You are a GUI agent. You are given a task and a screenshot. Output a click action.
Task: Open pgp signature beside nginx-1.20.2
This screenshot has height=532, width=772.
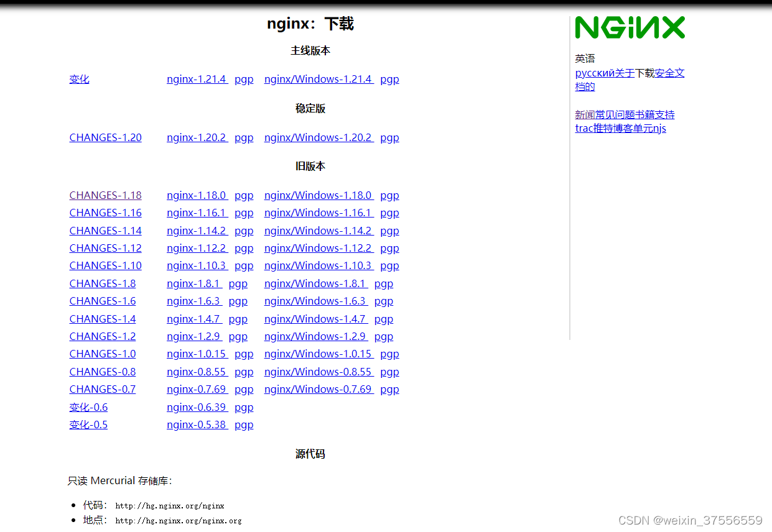(244, 137)
